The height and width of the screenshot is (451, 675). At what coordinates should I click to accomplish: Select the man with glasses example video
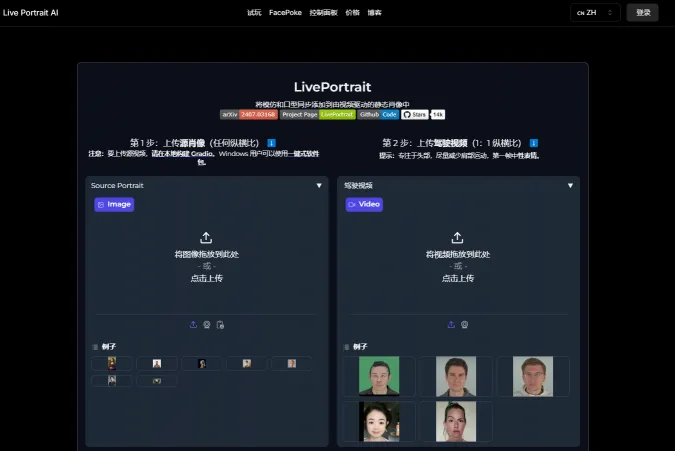[x=533, y=376]
